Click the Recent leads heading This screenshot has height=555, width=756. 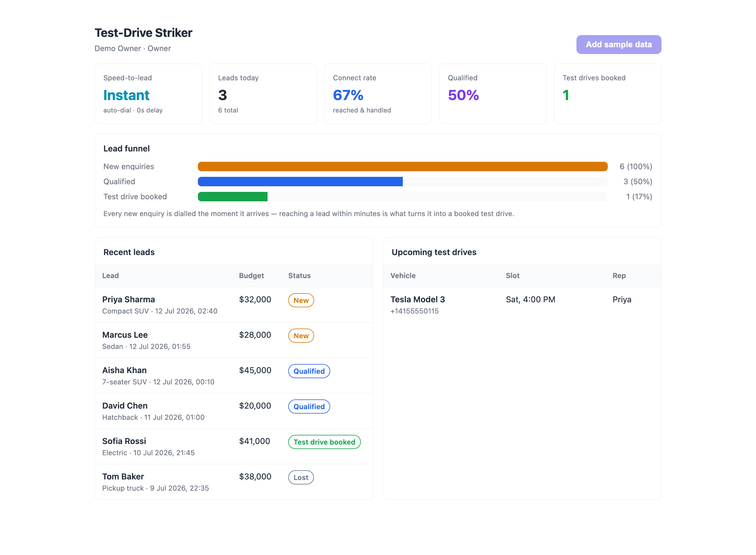pos(129,252)
